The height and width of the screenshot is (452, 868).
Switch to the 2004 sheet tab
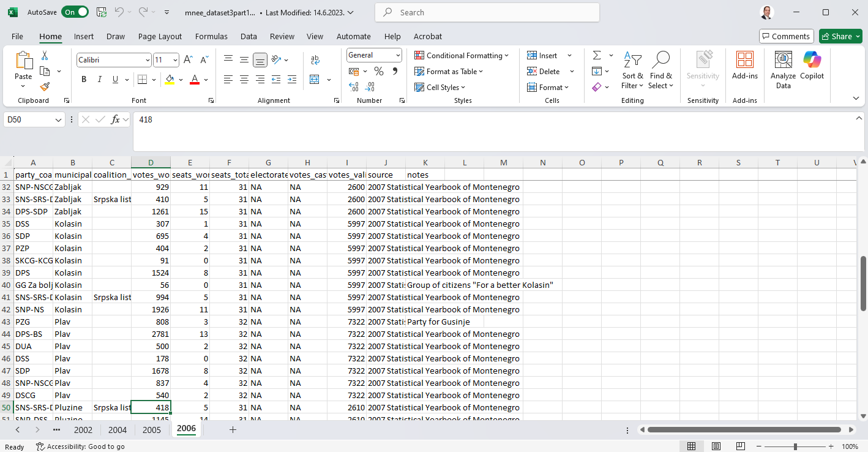click(118, 430)
